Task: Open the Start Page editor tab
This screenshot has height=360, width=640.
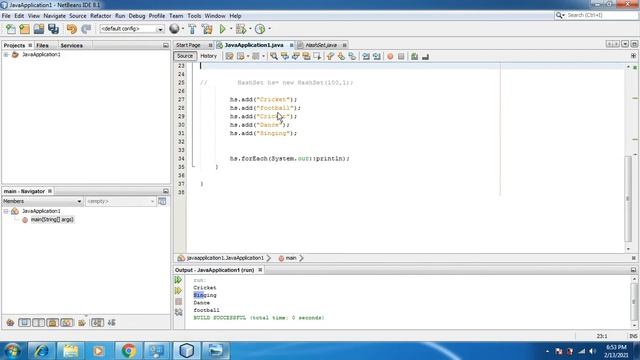Action: point(189,45)
